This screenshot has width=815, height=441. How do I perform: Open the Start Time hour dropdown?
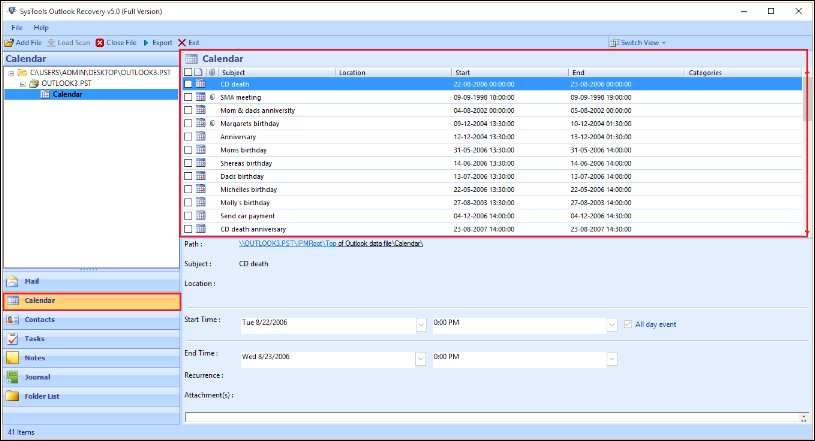coord(612,325)
